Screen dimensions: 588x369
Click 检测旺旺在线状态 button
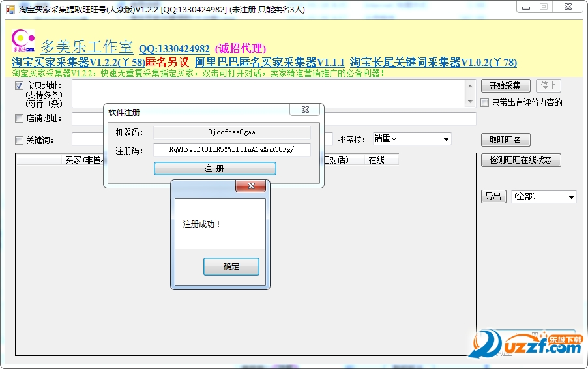tap(521, 160)
